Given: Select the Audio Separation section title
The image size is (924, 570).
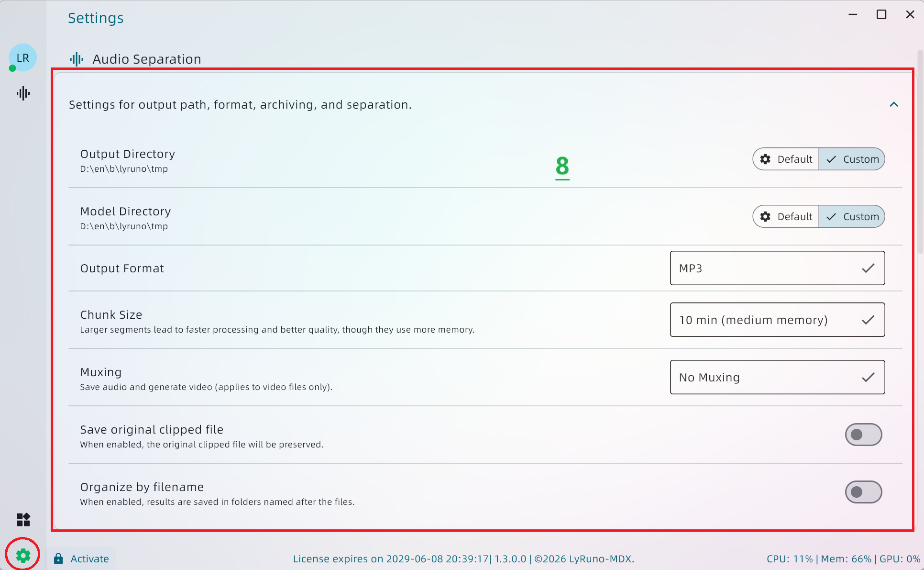Looking at the screenshot, I should pos(146,59).
